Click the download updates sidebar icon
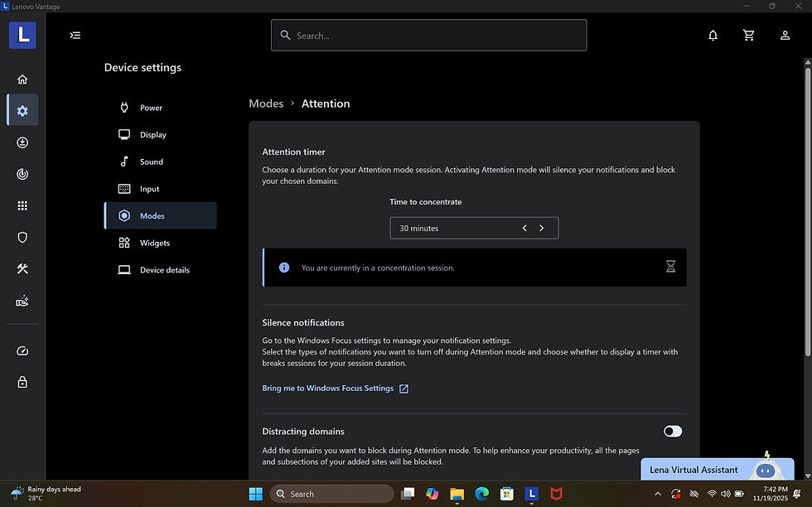 click(x=22, y=142)
